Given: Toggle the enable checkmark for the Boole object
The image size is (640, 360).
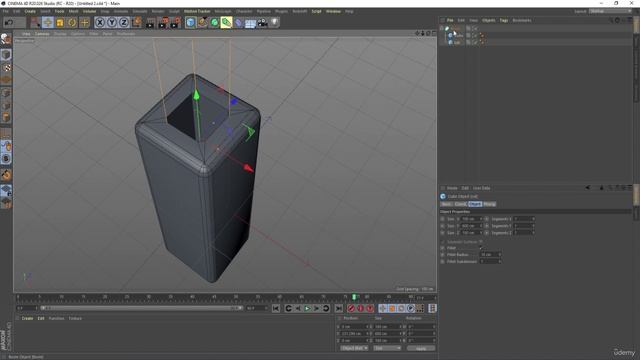Looking at the screenshot, I should [475, 29].
